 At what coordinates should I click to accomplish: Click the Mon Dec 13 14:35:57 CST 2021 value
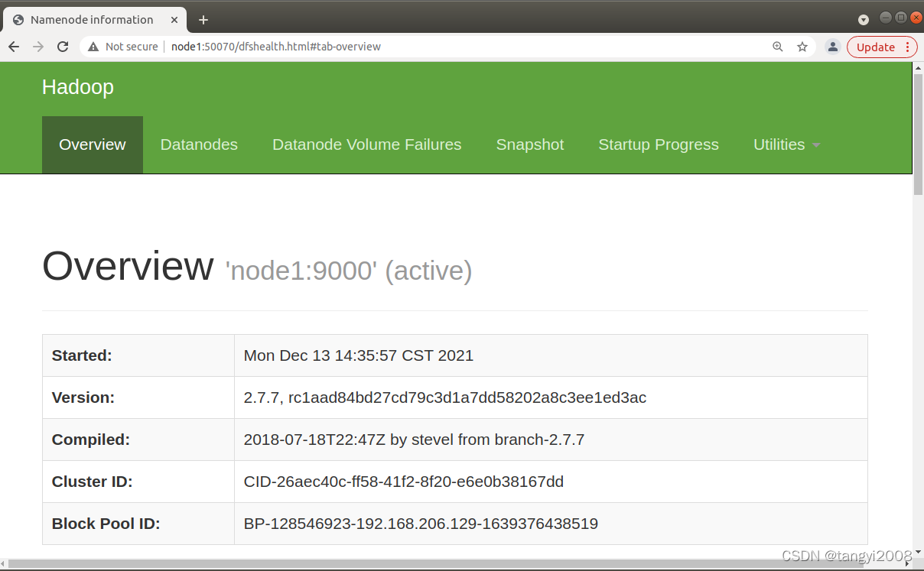point(359,355)
